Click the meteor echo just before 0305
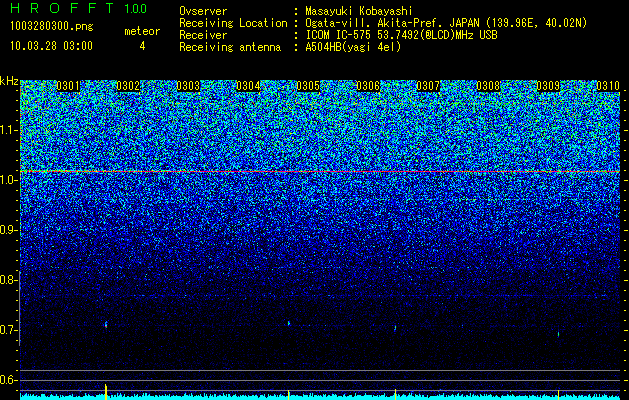This screenshot has width=629, height=400. tap(288, 323)
